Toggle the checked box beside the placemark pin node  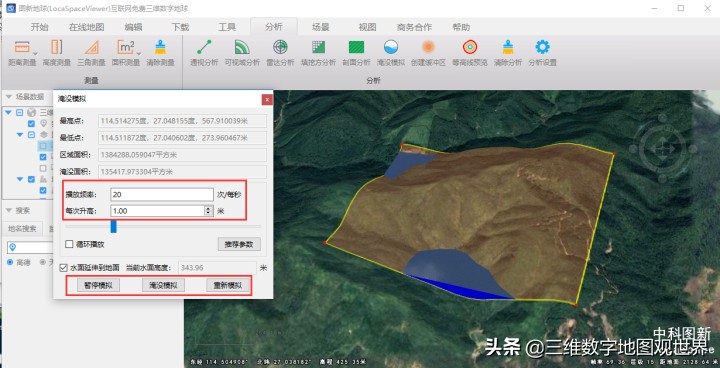(x=31, y=124)
